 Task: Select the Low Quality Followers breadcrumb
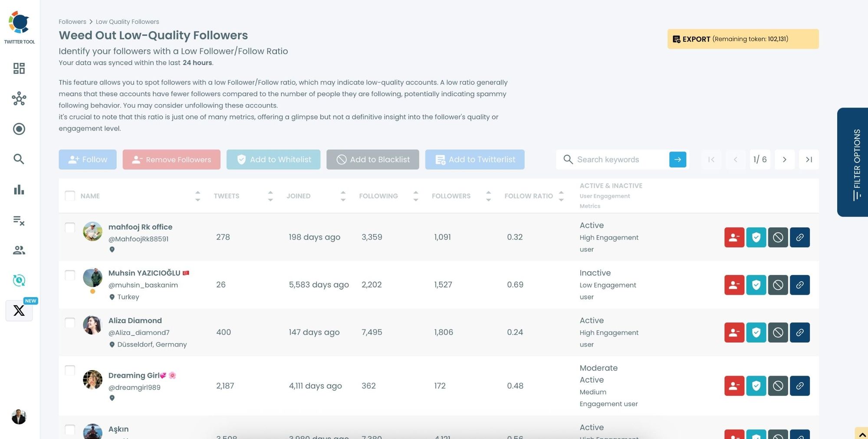click(128, 21)
